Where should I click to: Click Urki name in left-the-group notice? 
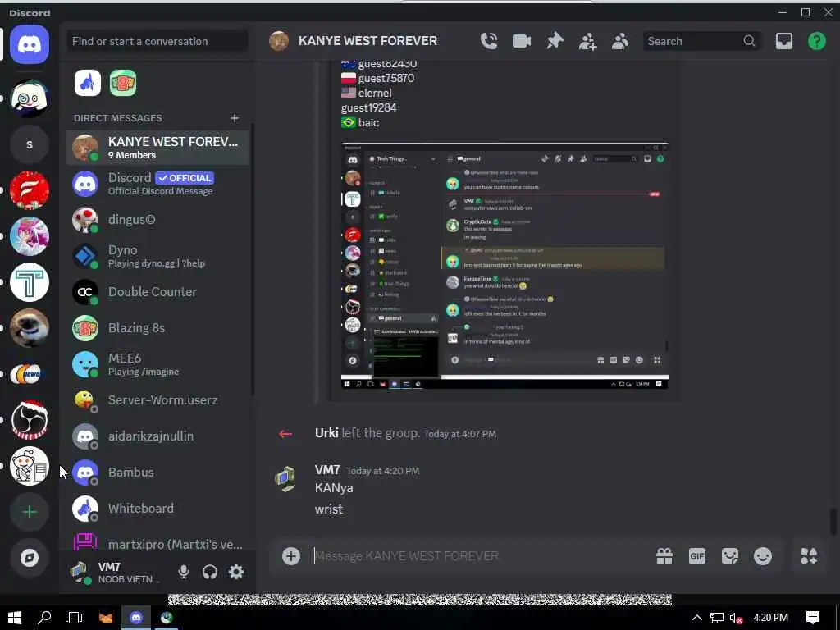[x=326, y=433]
